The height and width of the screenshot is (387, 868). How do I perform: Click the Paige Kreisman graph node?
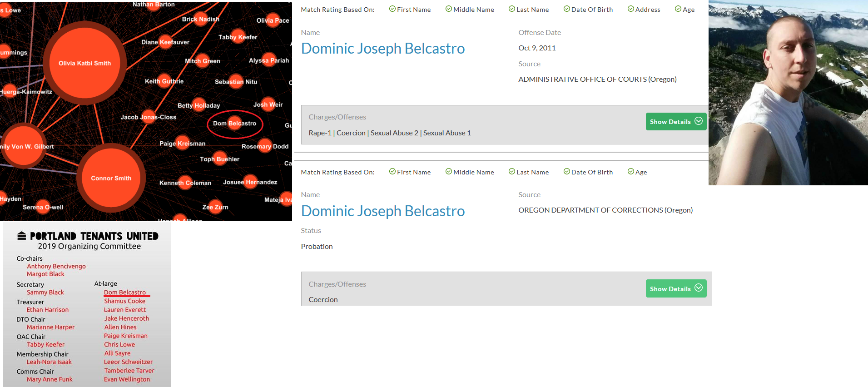click(x=183, y=144)
